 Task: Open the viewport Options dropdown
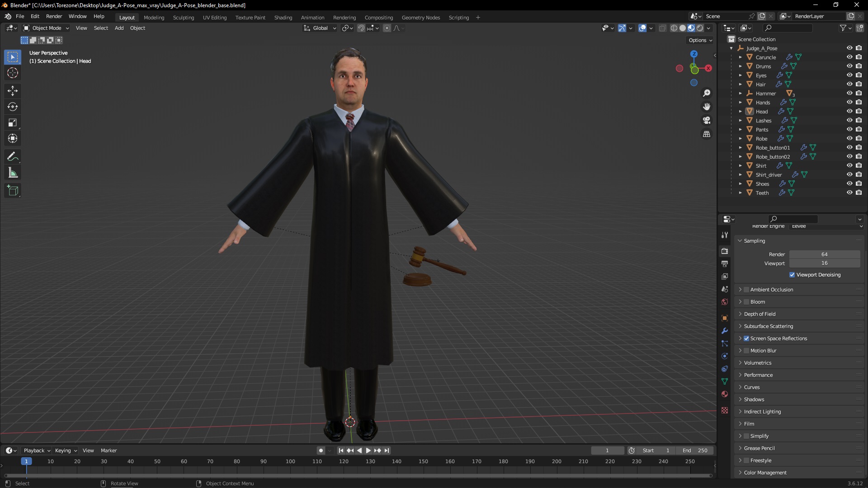700,40
